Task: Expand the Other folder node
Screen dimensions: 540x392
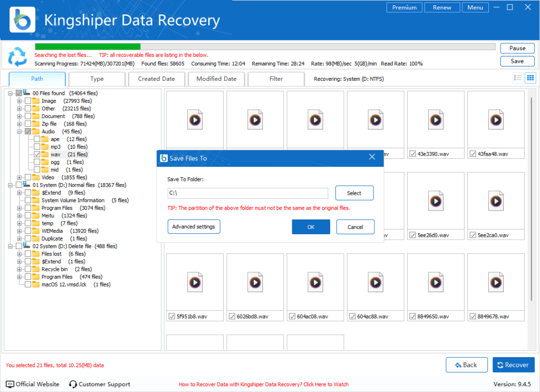Action: [20, 109]
